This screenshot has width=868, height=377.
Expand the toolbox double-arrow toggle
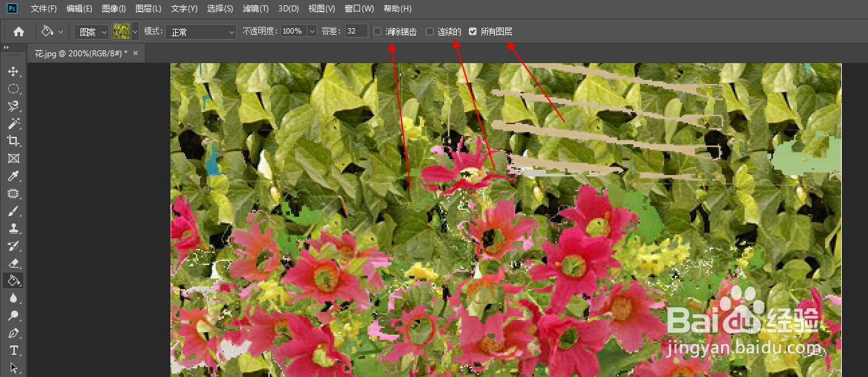click(x=6, y=48)
